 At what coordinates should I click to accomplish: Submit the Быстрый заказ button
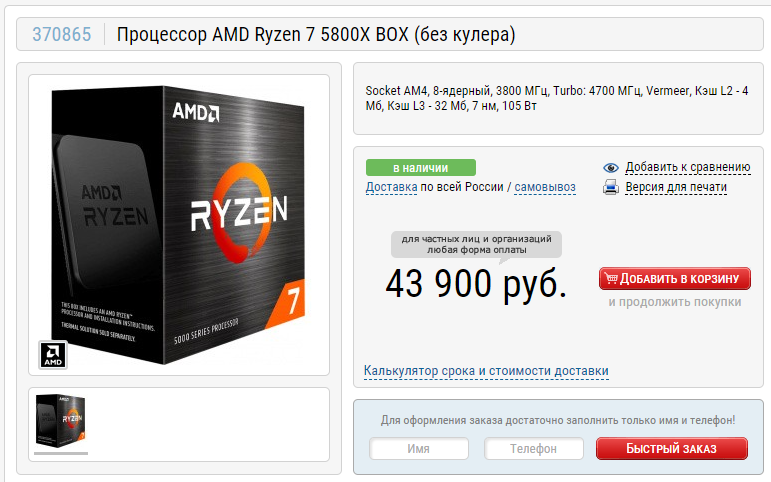coord(672,449)
